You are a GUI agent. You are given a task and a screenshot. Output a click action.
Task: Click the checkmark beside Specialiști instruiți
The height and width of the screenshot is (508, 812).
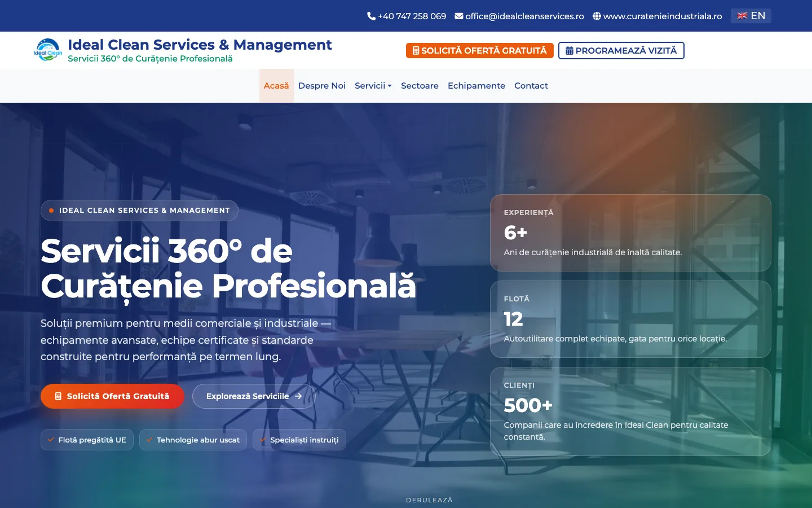click(263, 440)
